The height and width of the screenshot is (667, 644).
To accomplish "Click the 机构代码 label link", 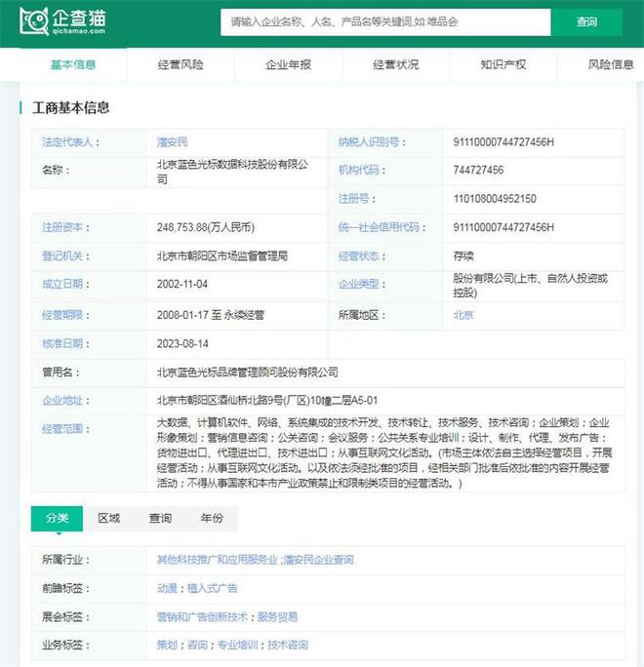I will pos(358,170).
